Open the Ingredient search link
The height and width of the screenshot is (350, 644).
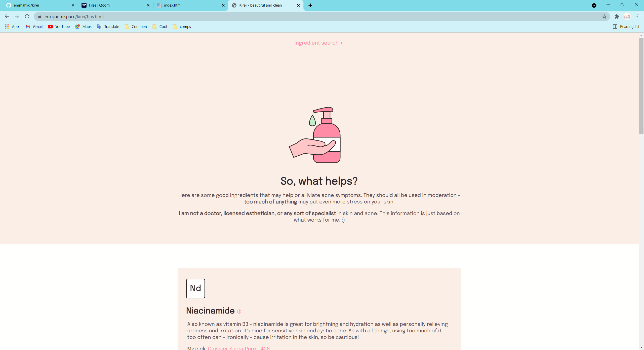(x=318, y=43)
